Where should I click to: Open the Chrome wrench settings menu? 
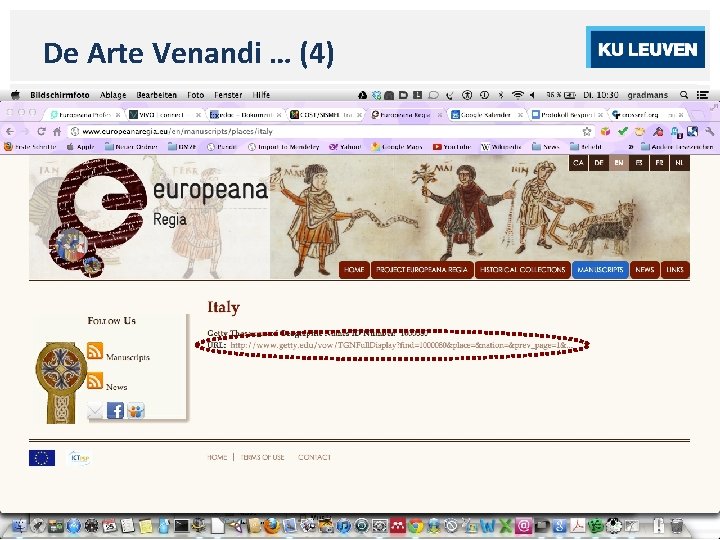(710, 132)
